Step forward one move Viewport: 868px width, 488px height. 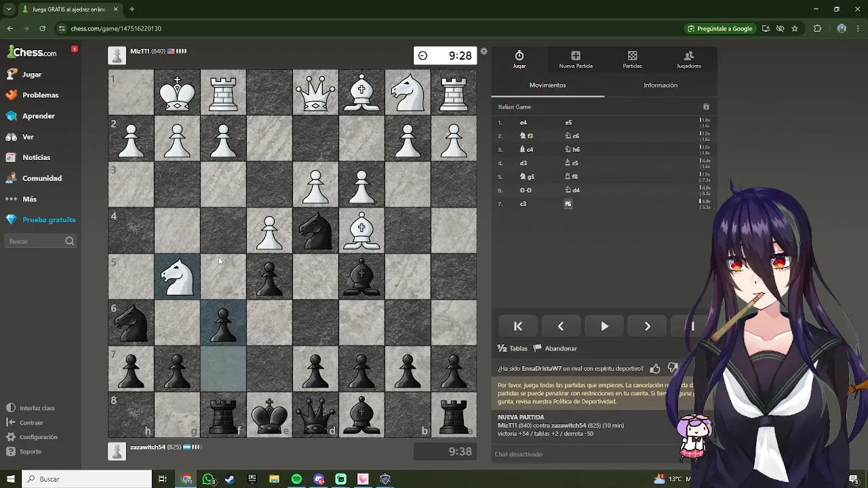point(648,327)
